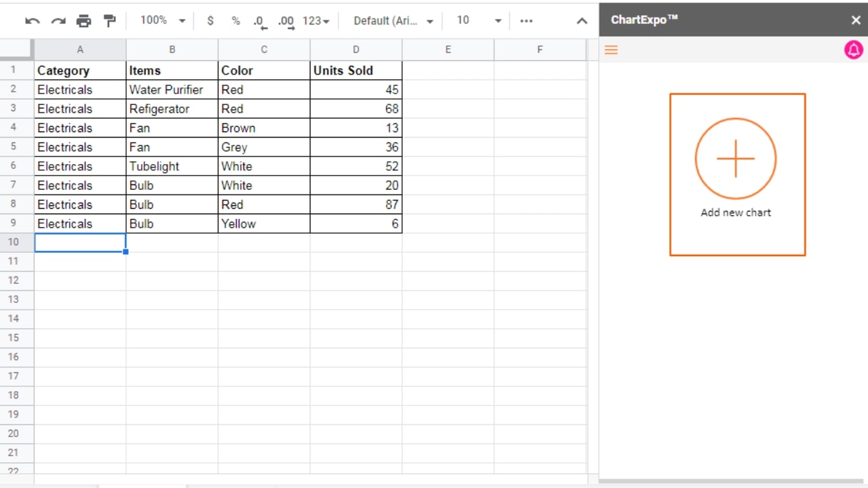
Task: Close the ChartExpo sidebar panel
Action: tap(856, 20)
